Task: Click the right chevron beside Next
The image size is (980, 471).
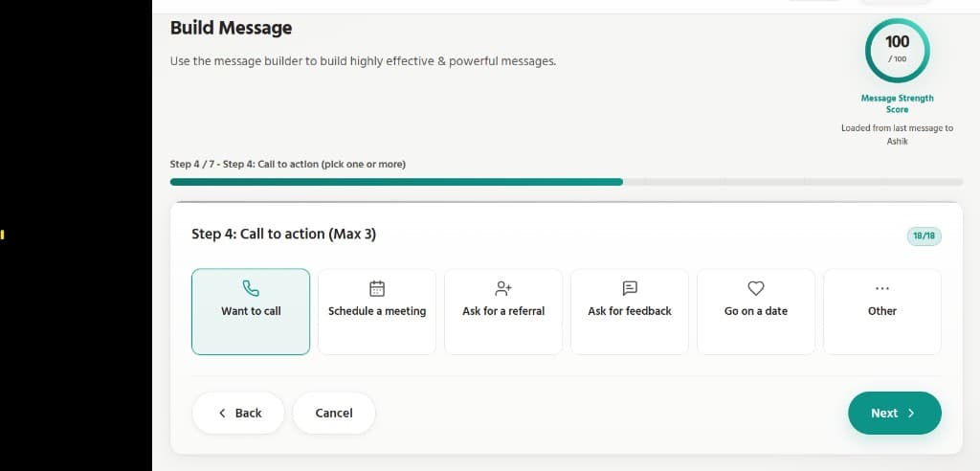Action: pos(911,414)
